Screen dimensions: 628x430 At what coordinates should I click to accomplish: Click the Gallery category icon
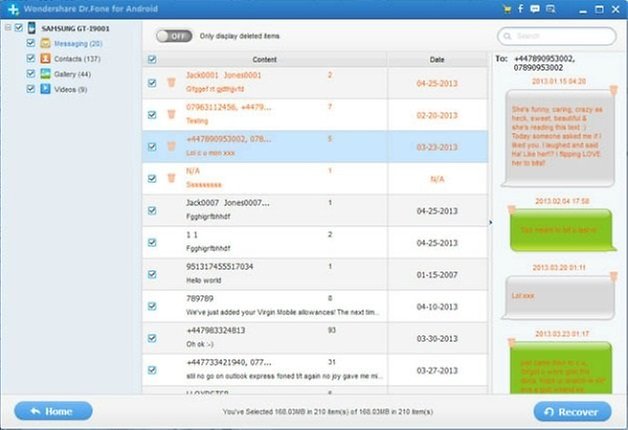click(45, 74)
